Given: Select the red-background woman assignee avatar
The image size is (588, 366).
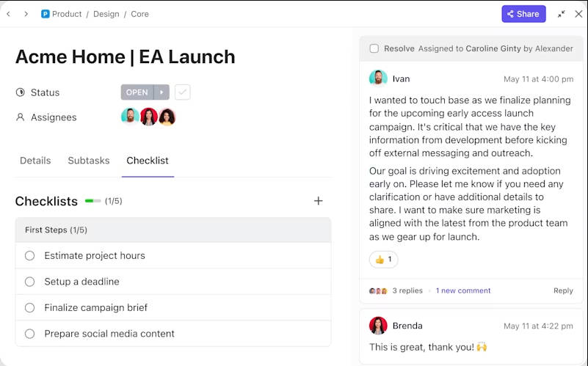Looking at the screenshot, I should [x=149, y=117].
